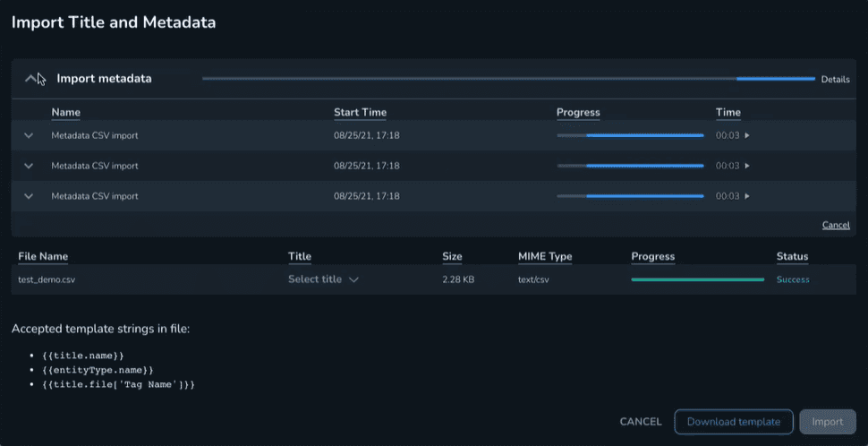Click the uppercase CANCEL button at bottom

click(x=641, y=422)
